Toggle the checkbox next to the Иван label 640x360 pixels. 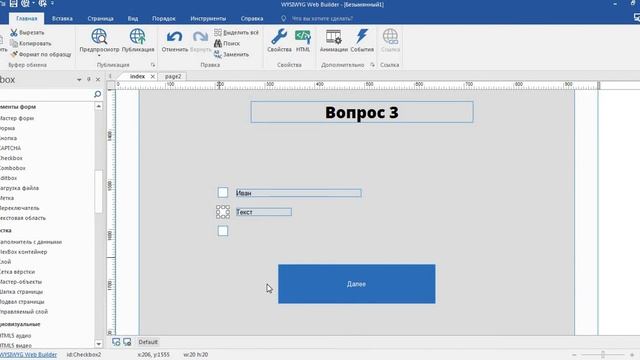223,192
